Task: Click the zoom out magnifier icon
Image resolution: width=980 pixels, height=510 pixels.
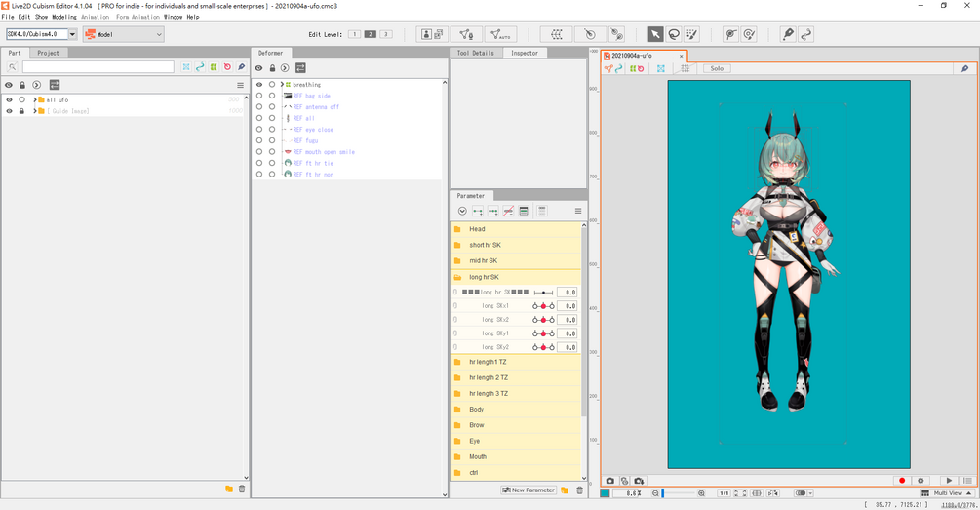Action: pyautogui.click(x=655, y=493)
